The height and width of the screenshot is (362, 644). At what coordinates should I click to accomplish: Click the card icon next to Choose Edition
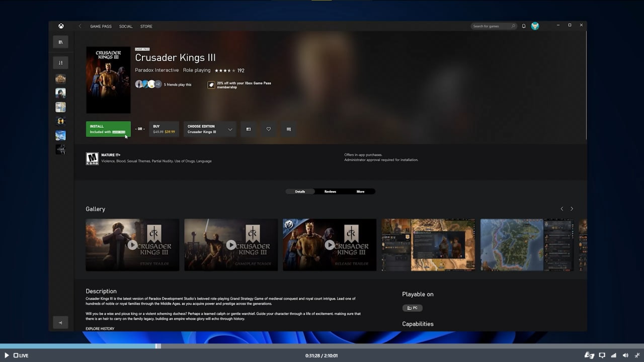tap(249, 129)
